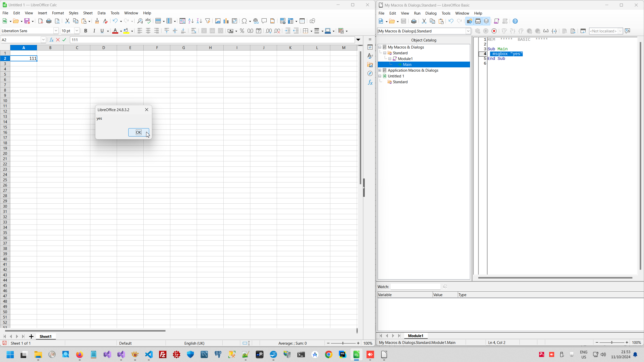Open LibreOffice Help in Basic IDE
This screenshot has width=644, height=362.
click(515, 21)
